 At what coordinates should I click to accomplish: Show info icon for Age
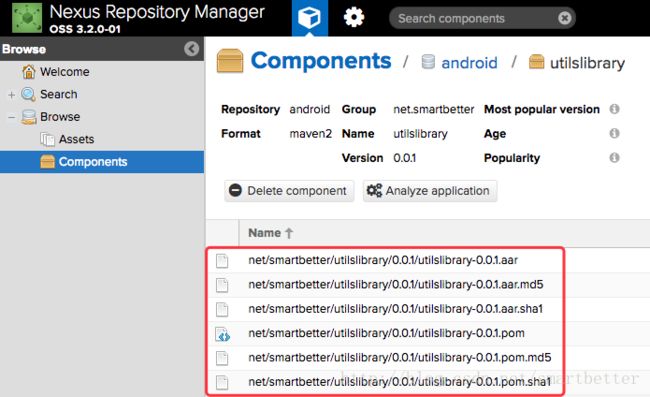pos(614,133)
